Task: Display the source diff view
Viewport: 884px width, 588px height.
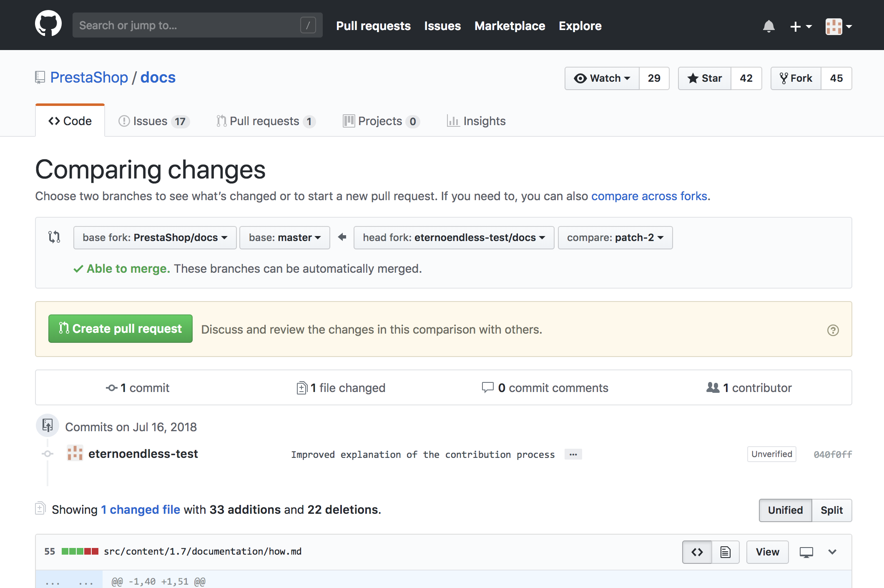Action: tap(697, 552)
